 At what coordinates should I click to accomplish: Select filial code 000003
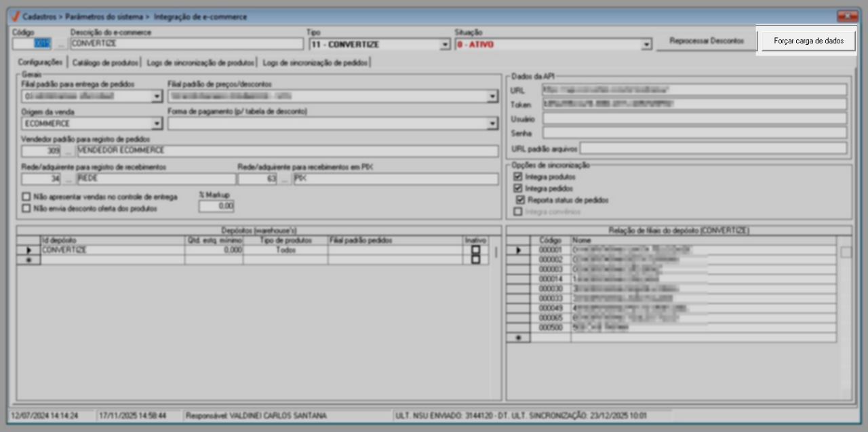tap(551, 269)
